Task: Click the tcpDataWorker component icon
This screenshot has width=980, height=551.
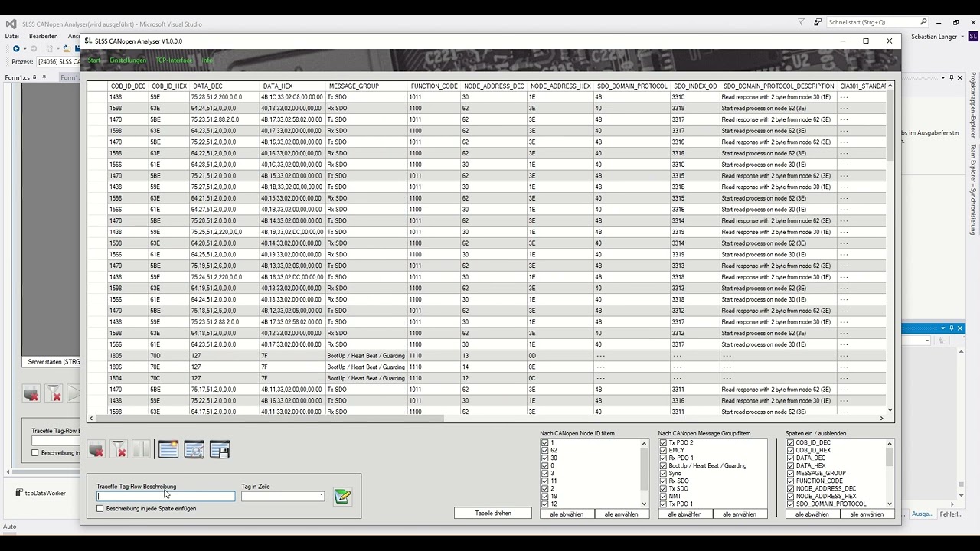Action: (x=19, y=493)
